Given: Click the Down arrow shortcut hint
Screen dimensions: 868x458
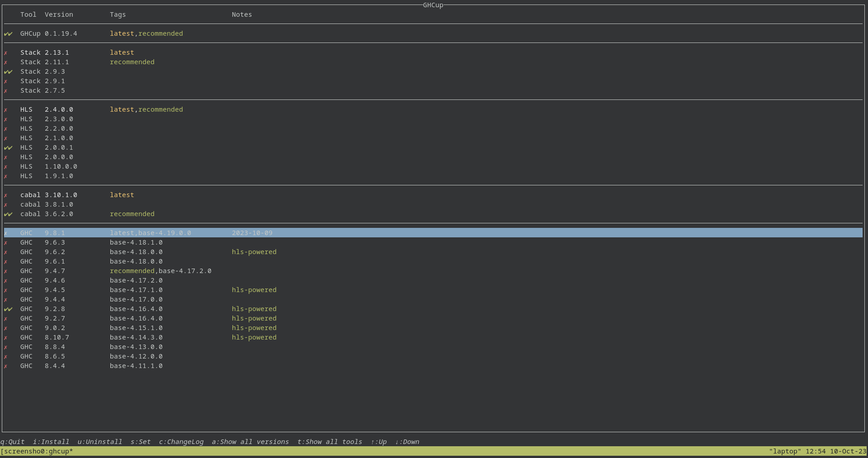Looking at the screenshot, I should point(407,442).
